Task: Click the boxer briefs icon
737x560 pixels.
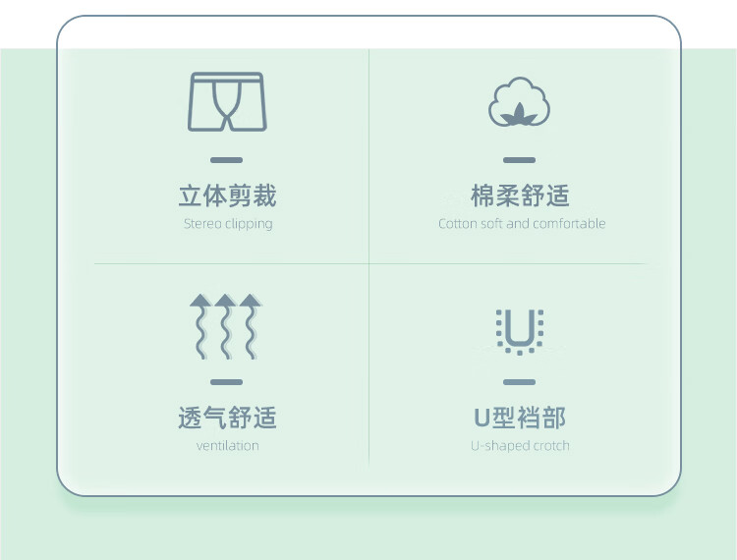Action: [x=227, y=101]
